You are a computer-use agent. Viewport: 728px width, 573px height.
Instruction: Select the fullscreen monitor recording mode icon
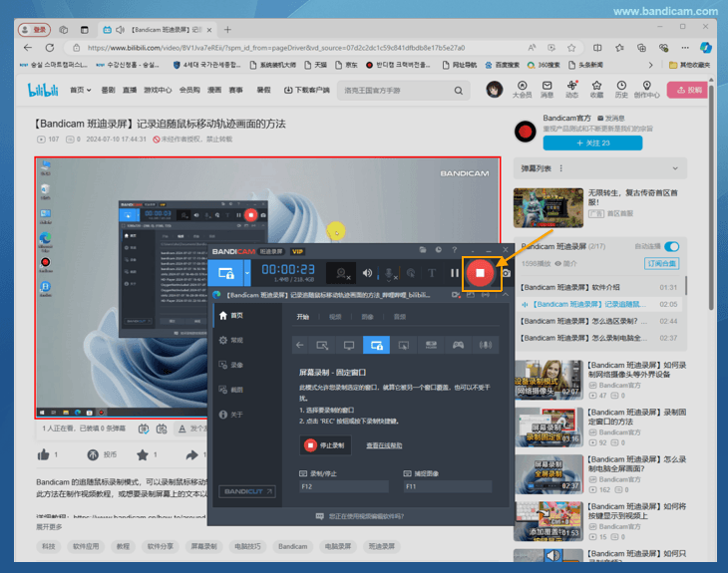(x=349, y=345)
